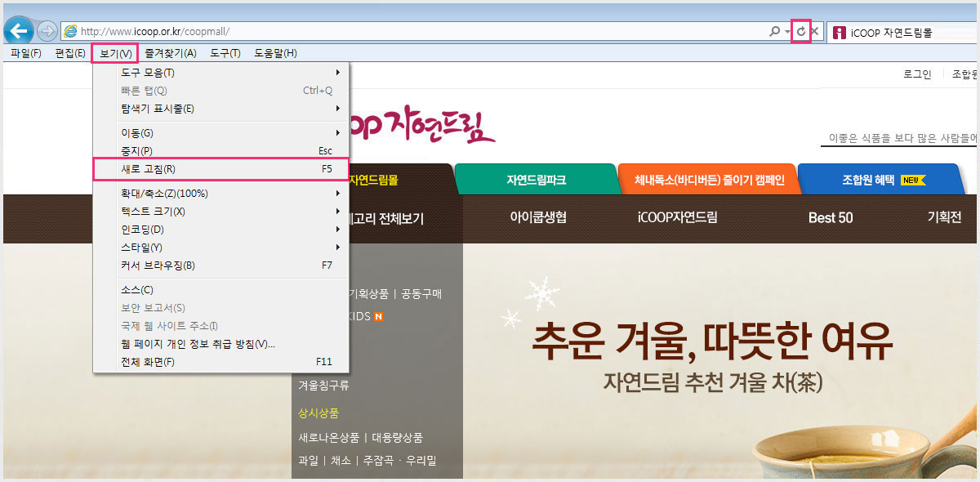
Task: Open the address bar dropdown arrow
Action: pyautogui.click(x=787, y=31)
